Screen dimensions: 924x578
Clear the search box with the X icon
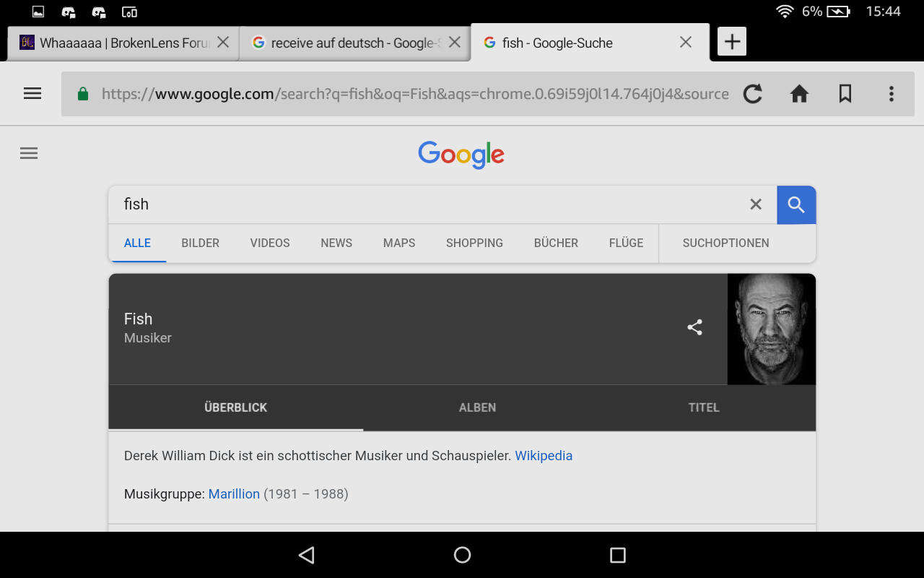(756, 204)
